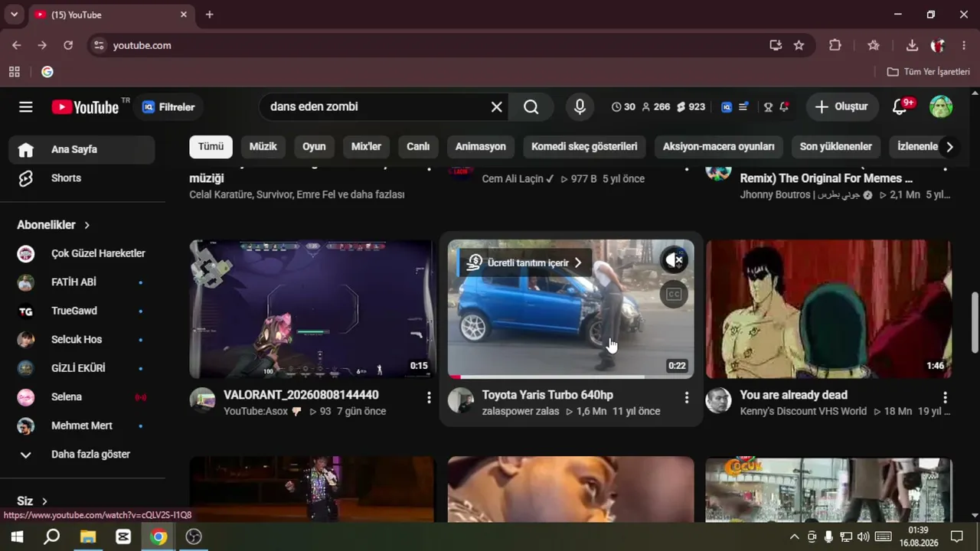The height and width of the screenshot is (551, 980).
Task: Select the Aksiyon-macera oyunları chip
Action: tap(719, 146)
